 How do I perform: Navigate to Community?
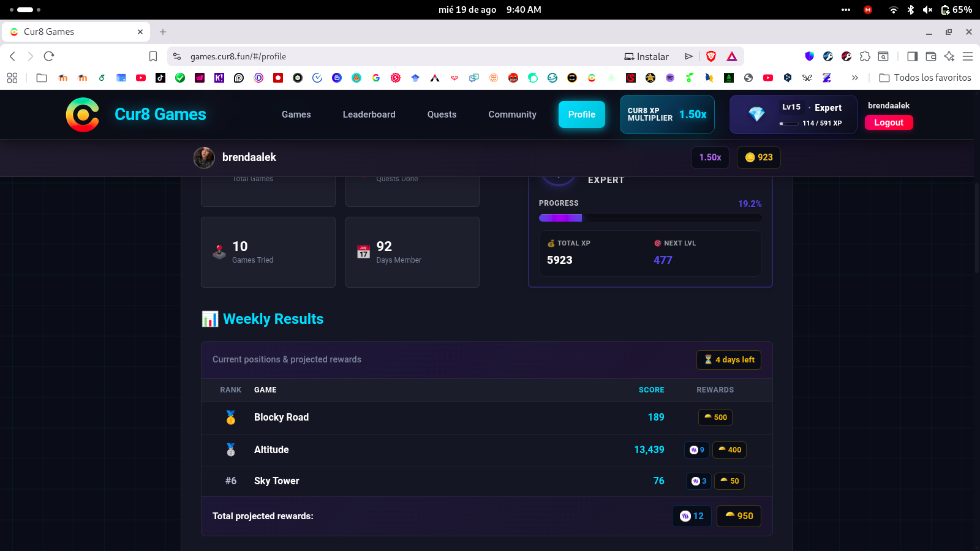[x=513, y=114]
